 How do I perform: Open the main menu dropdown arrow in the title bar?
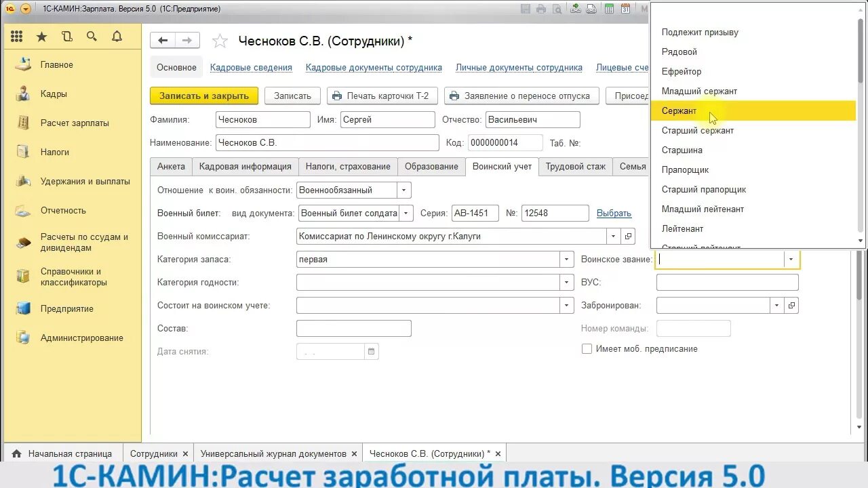pyautogui.click(x=26, y=9)
